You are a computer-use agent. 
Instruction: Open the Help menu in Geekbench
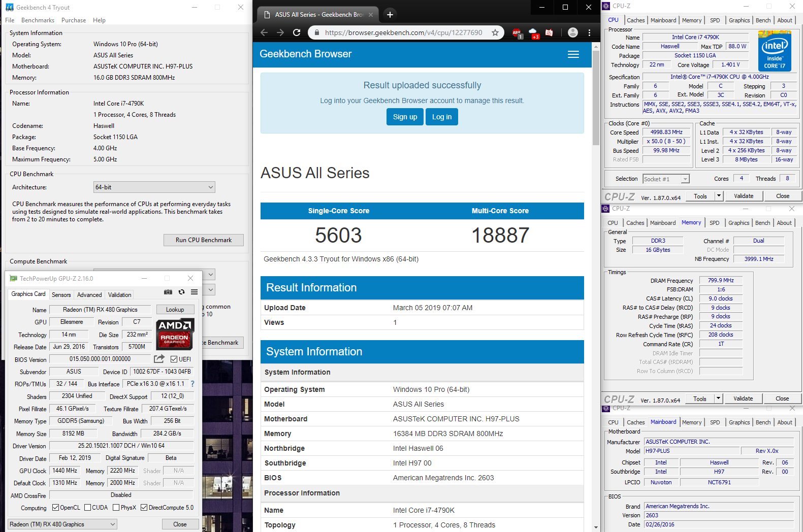tap(99, 20)
